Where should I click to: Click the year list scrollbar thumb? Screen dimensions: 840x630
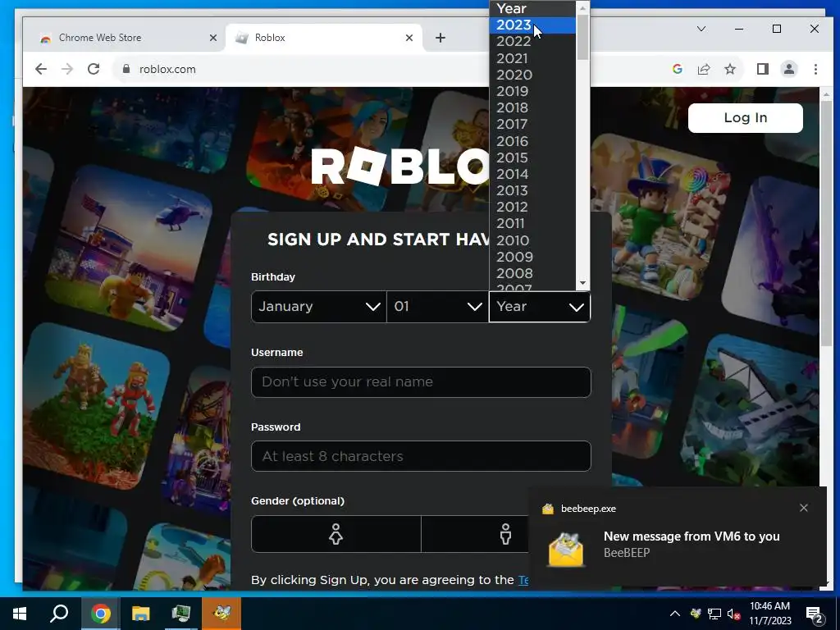pyautogui.click(x=583, y=37)
